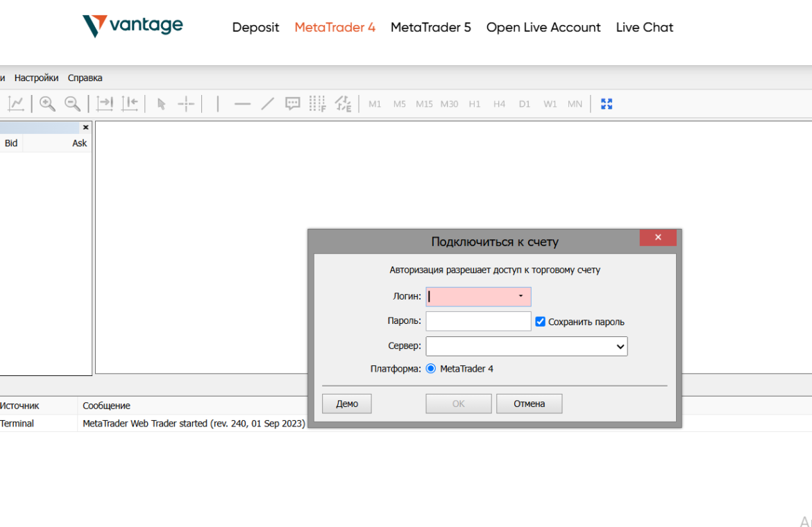Click the zoom out magnifier icon

[72, 104]
